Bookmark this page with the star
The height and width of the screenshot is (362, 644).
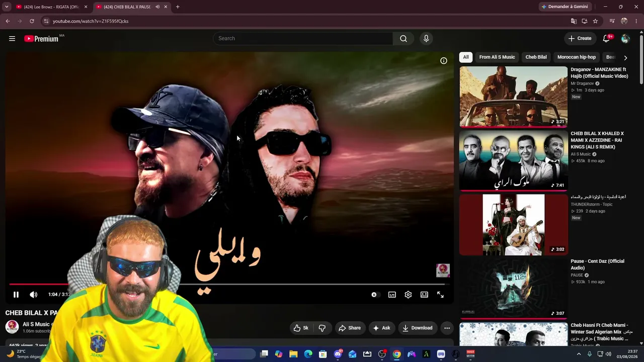595,21
